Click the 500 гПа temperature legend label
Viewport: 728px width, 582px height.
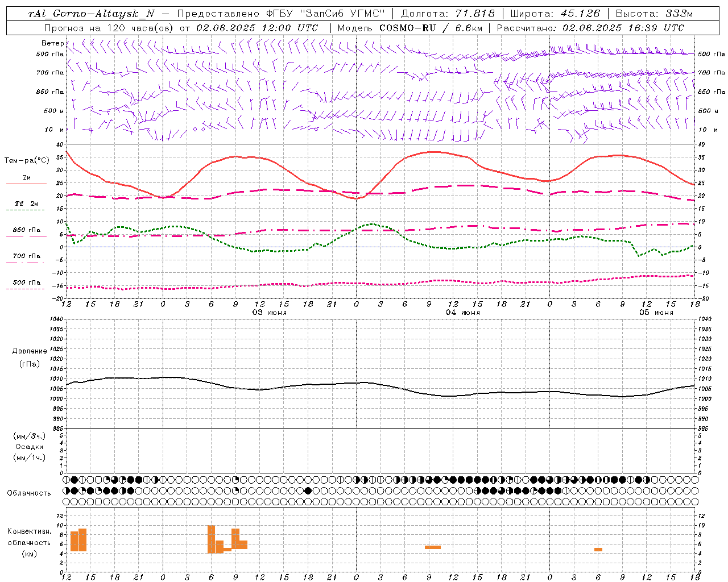(27, 282)
